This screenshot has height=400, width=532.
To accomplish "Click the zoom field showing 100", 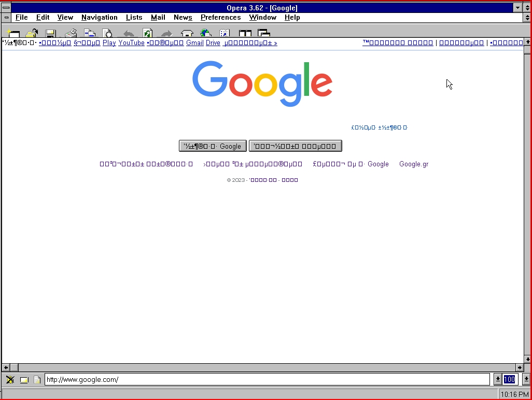I will pos(510,379).
